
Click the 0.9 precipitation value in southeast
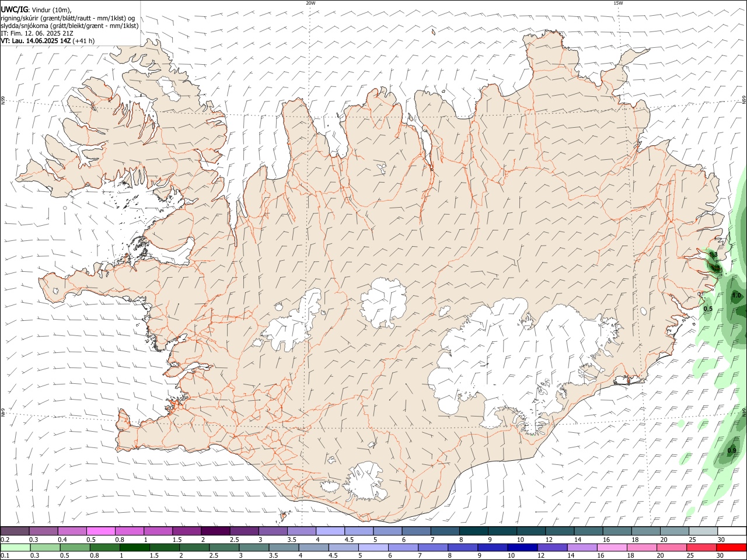click(x=732, y=450)
